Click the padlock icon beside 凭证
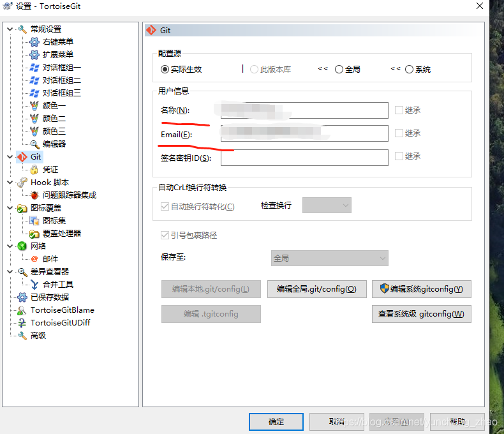The width and height of the screenshot is (504, 434). 34,169
